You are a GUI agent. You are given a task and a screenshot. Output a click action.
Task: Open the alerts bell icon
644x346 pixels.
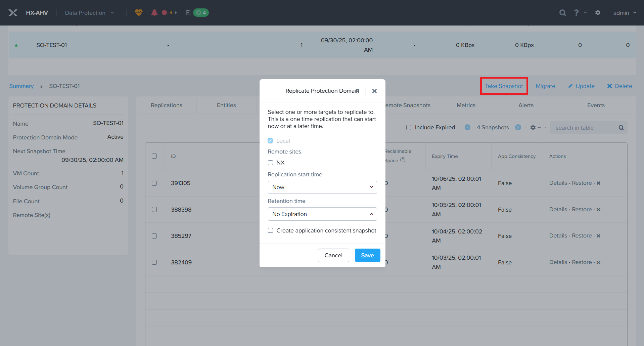[x=154, y=13]
